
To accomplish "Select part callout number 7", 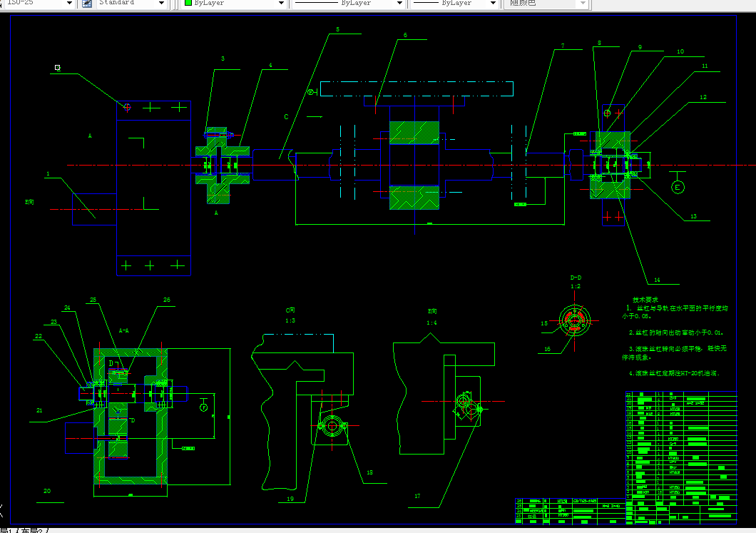I will point(563,46).
